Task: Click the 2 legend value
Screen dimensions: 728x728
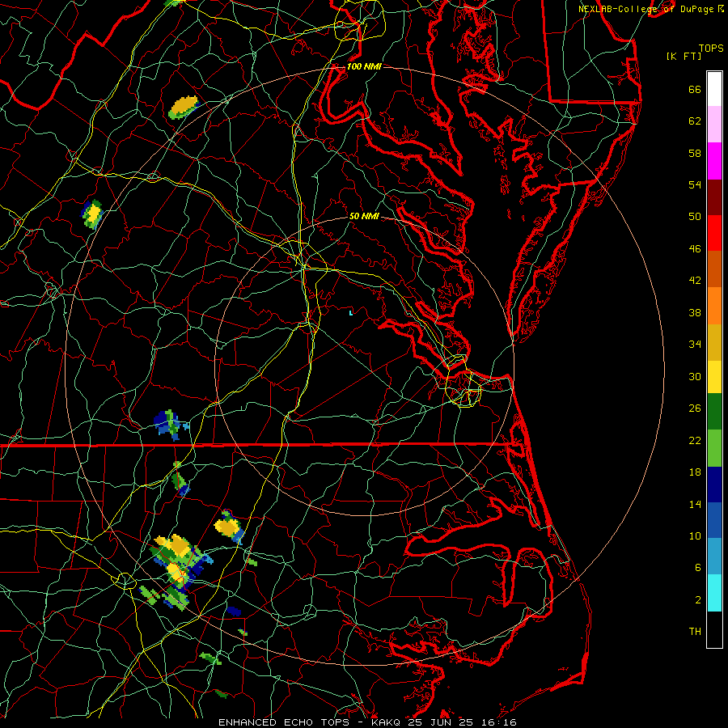Action: 698,600
